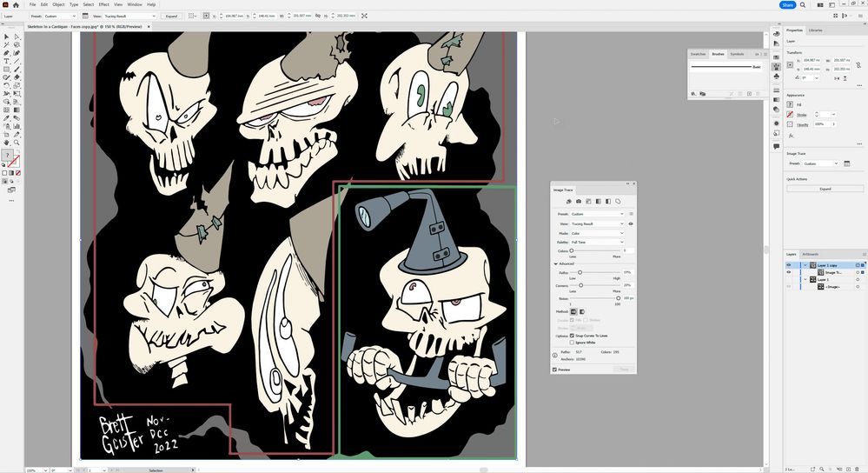Viewport: 868px width, 473px height.
Task: Select the Paintbrush tool
Action: pos(17,70)
